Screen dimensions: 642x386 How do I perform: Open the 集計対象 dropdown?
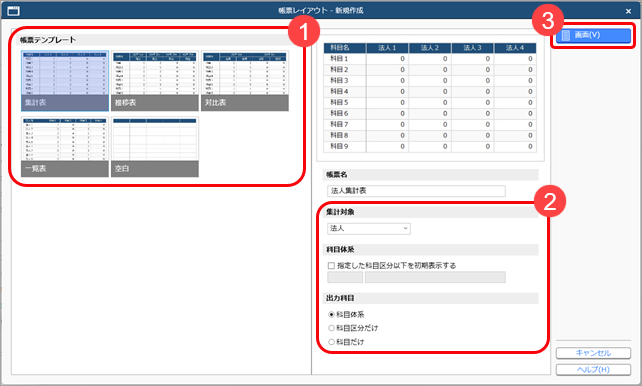368,228
